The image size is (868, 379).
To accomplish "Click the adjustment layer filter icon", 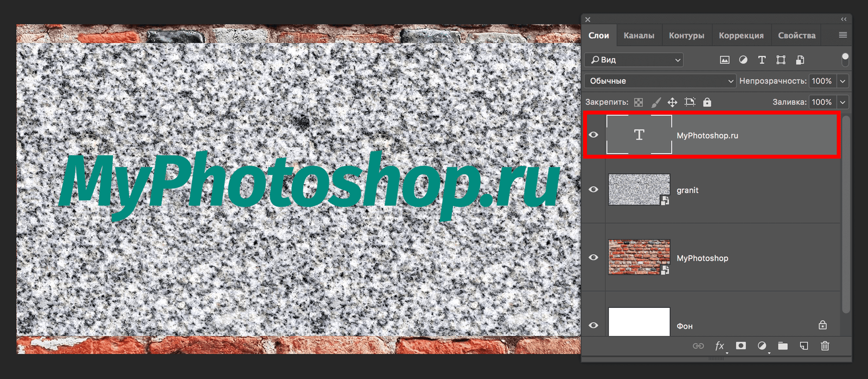I will coord(743,60).
